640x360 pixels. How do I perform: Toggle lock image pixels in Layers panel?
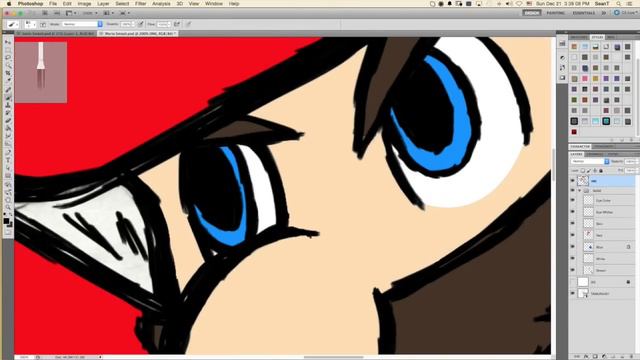589,171
